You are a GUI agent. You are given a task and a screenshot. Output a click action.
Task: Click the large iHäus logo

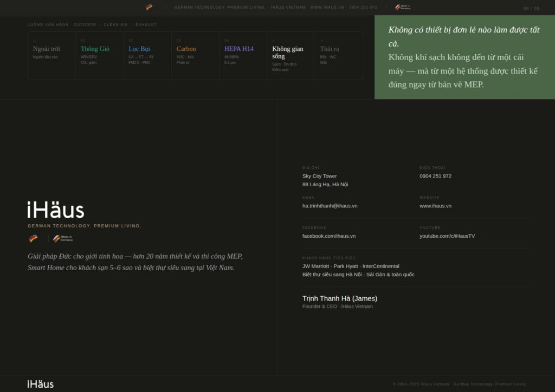click(56, 210)
